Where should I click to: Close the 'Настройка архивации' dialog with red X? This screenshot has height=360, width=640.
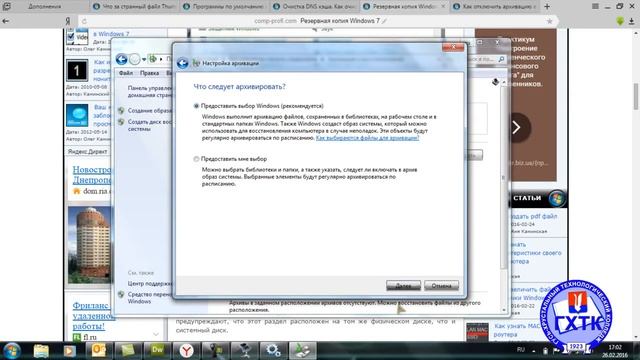point(453,47)
